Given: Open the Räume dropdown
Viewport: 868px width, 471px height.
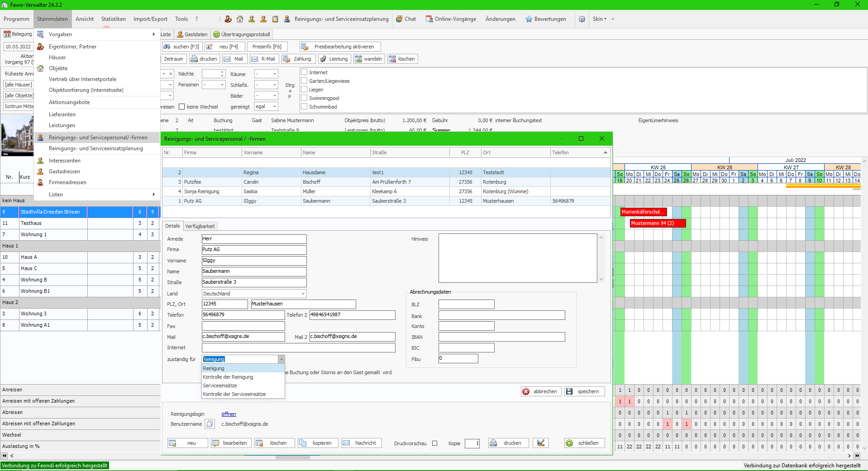Looking at the screenshot, I should tap(266, 74).
